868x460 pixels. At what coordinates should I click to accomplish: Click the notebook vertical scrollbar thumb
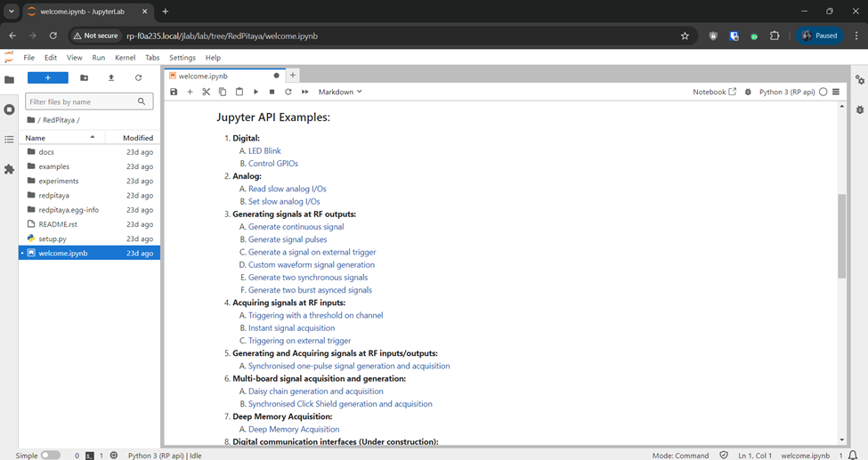click(841, 236)
